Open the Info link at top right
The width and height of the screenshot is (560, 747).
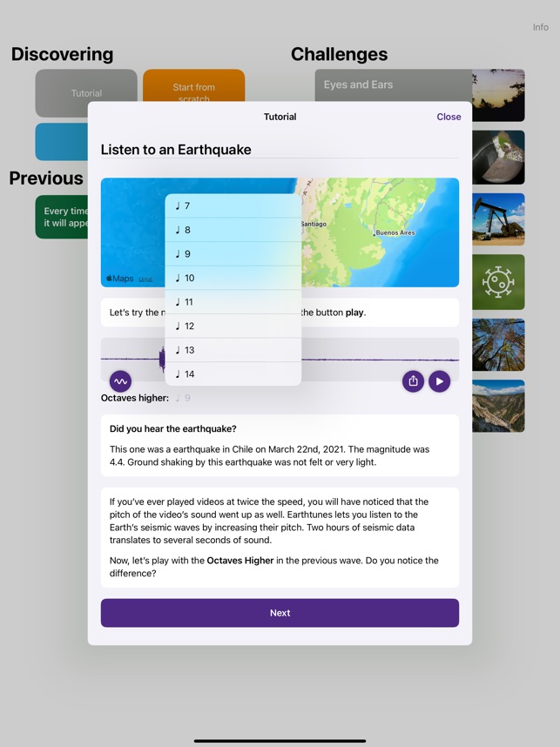pos(540,27)
